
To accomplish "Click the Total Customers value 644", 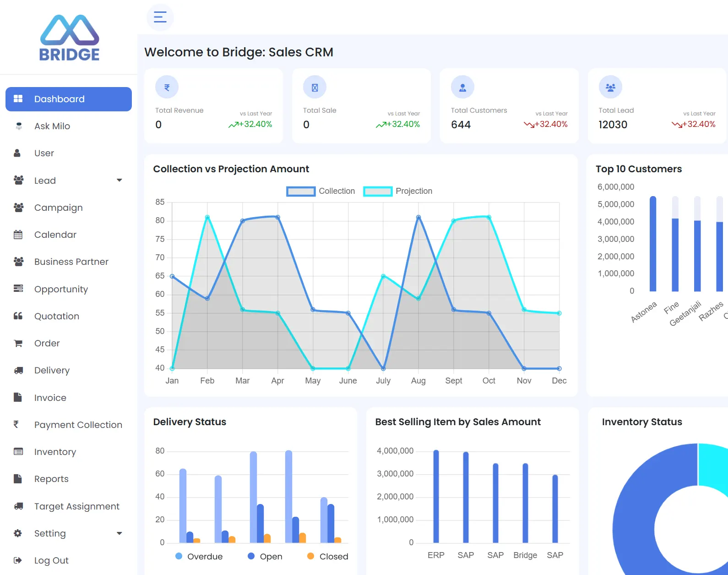I will (x=461, y=125).
